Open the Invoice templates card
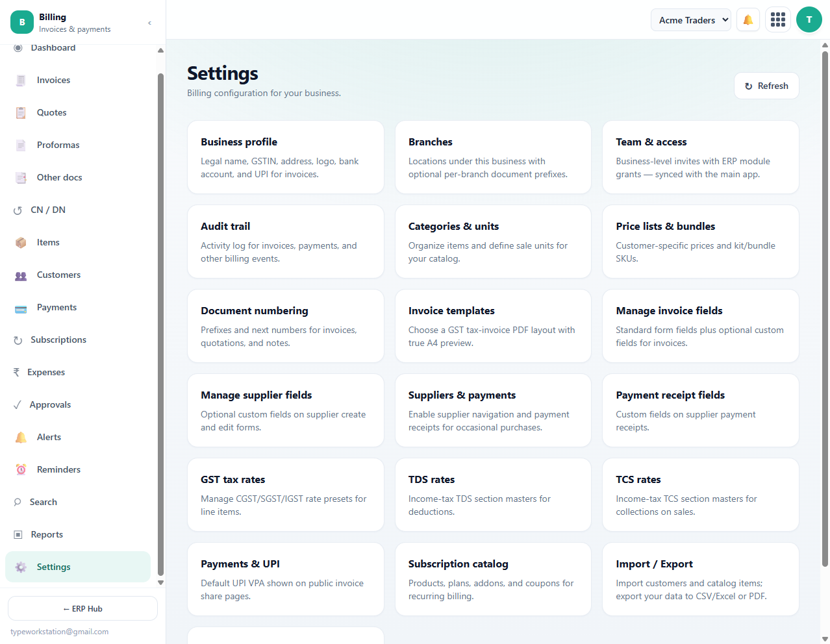 493,326
